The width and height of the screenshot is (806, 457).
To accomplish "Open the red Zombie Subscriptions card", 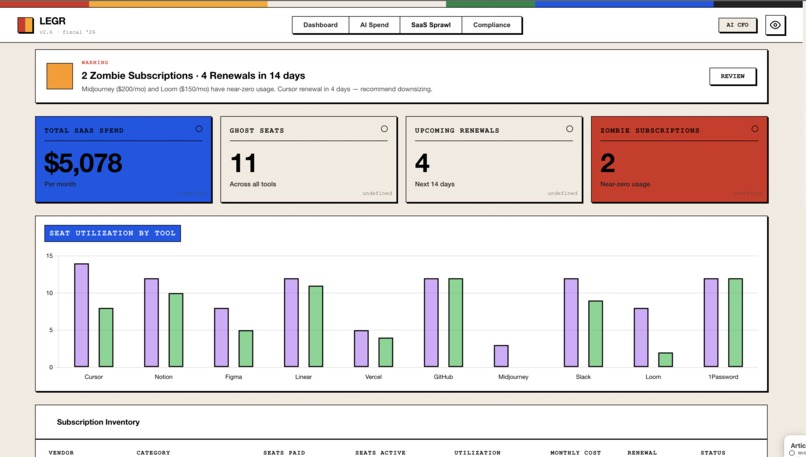I will coord(680,159).
